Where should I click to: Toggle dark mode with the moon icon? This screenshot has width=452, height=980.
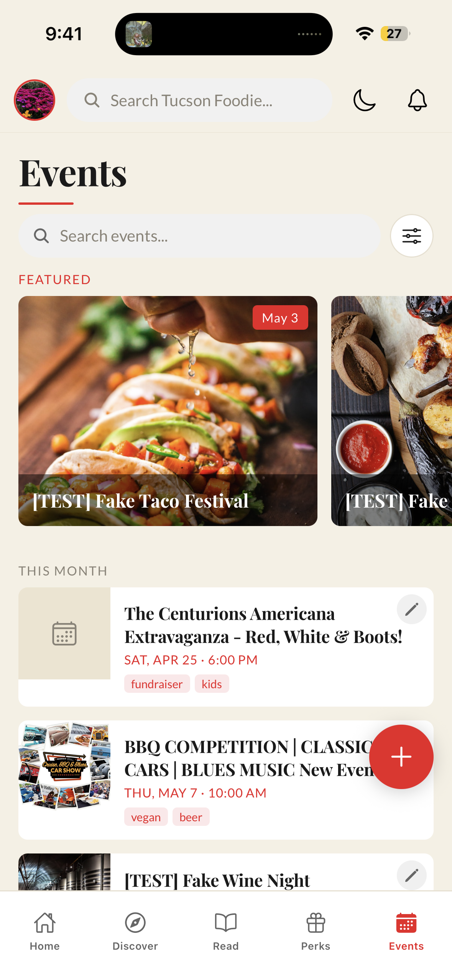364,100
